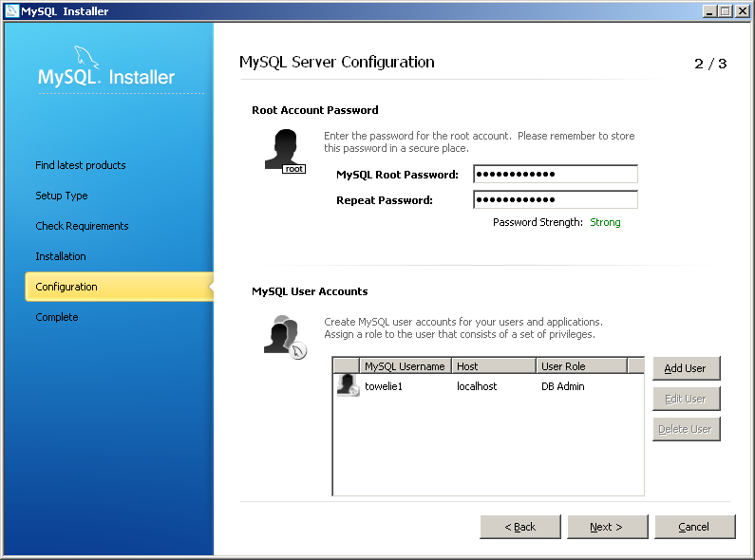The width and height of the screenshot is (755, 560).
Task: Maximize the MySQL Installer window
Action: [x=726, y=11]
